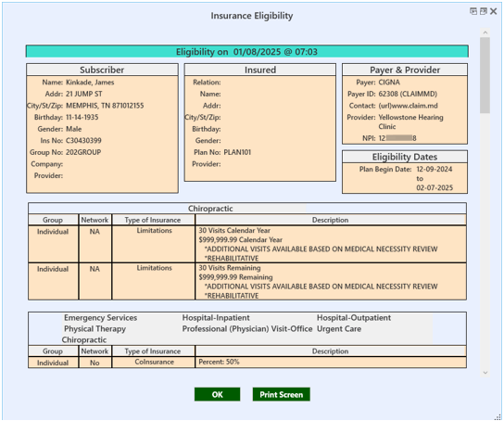Click the Chiropractic title above Limitations table
The image size is (504, 421).
(210, 209)
